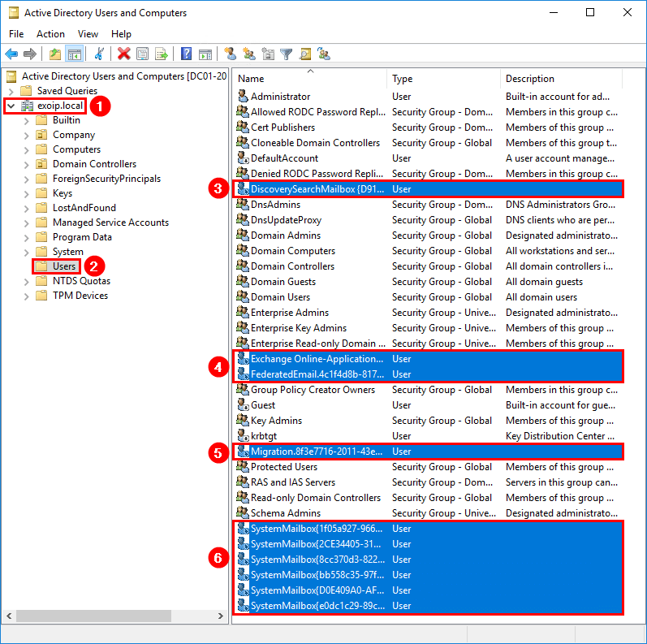Click the tree scrollbar left arrow
The width and height of the screenshot is (647, 644).
pyautogui.click(x=9, y=616)
